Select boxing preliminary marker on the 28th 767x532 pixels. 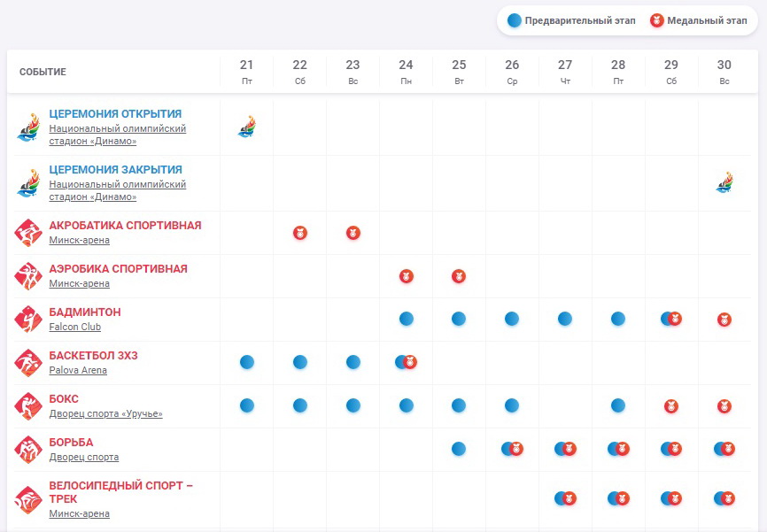(618, 405)
